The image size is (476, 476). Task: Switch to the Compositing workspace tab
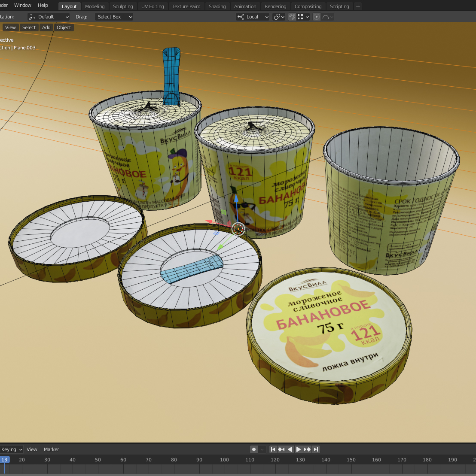click(x=308, y=6)
